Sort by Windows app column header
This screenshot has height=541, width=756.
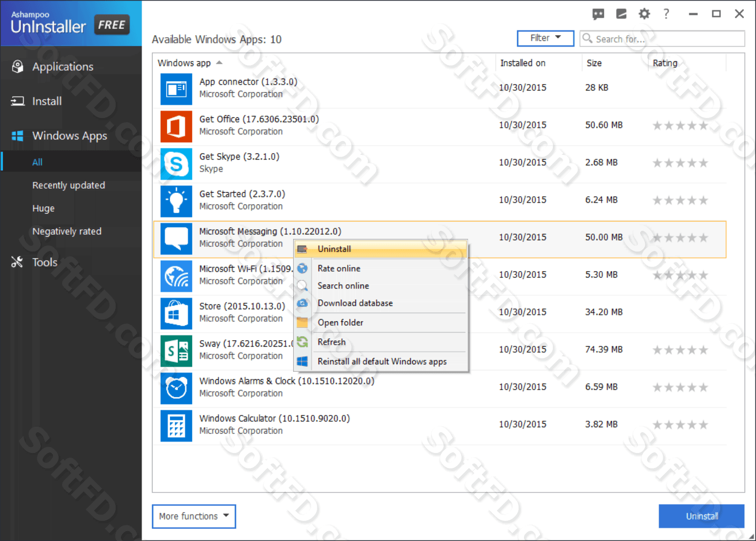click(x=184, y=63)
